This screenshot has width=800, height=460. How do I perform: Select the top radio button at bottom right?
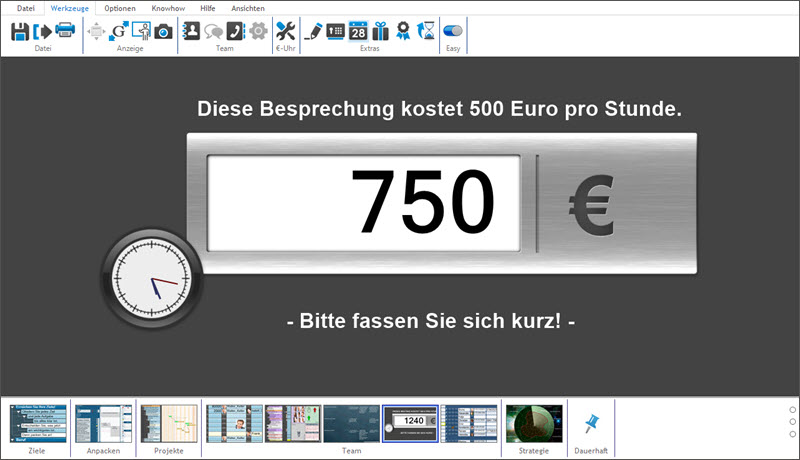[x=792, y=410]
